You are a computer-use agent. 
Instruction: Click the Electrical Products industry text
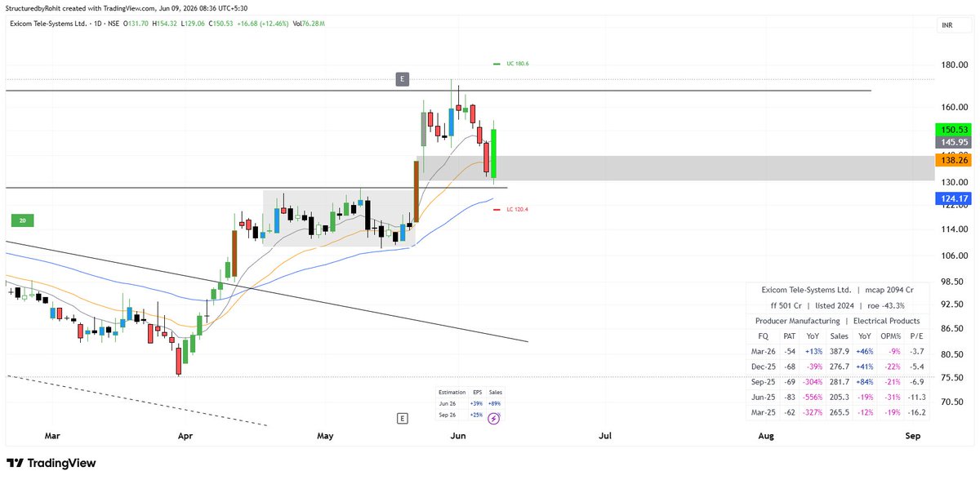click(x=886, y=321)
